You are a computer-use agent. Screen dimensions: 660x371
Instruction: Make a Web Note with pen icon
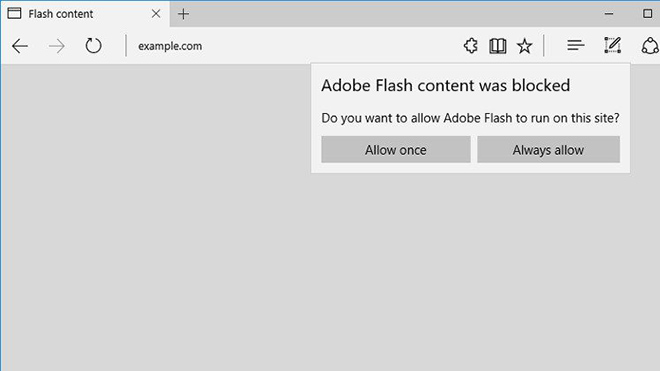click(x=612, y=45)
